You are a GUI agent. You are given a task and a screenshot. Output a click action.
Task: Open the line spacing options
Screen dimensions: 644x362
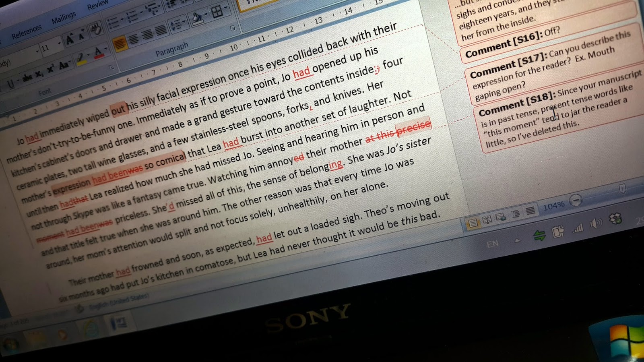[x=178, y=24]
